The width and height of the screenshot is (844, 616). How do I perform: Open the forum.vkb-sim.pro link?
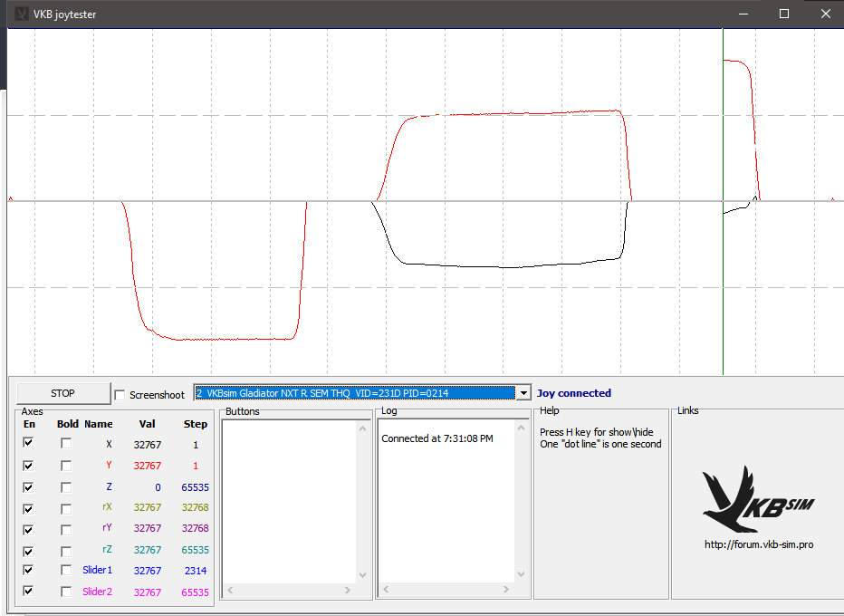[758, 544]
